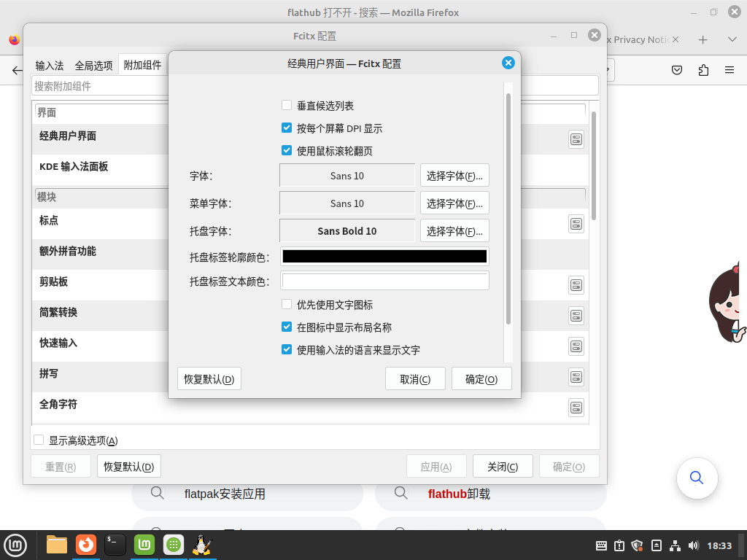This screenshot has height=560, width=747.
Task: Click 选择字体 button for 托盘字体
Action: pos(454,231)
